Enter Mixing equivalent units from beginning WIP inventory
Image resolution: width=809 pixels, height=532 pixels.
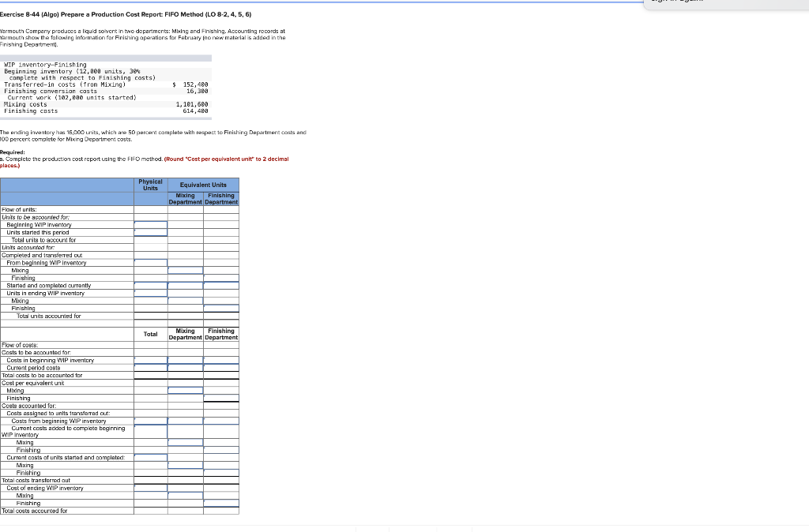point(186,270)
